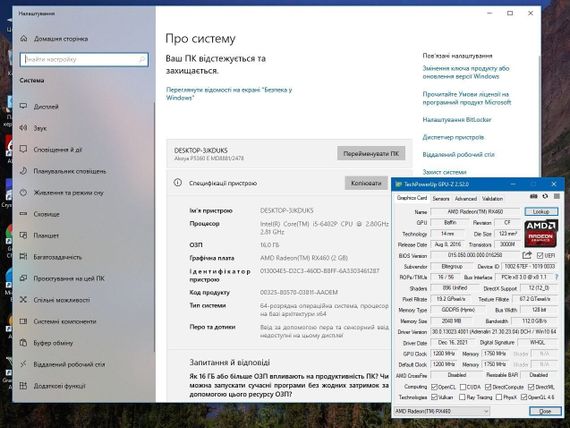
Task: Select the Дисплей icon in the Settings sidebar
Action: tap(24, 106)
